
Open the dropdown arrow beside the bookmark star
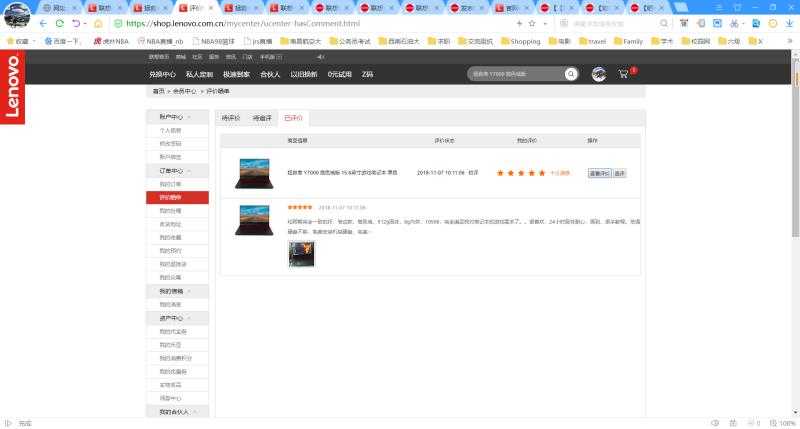[545, 23]
